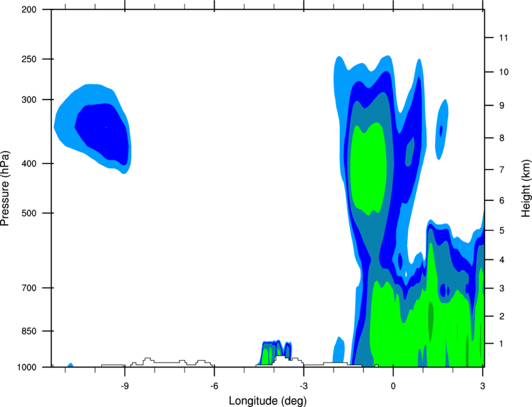Click the -3 longitude tick label
The height and width of the screenshot is (407, 532).
pyautogui.click(x=304, y=386)
